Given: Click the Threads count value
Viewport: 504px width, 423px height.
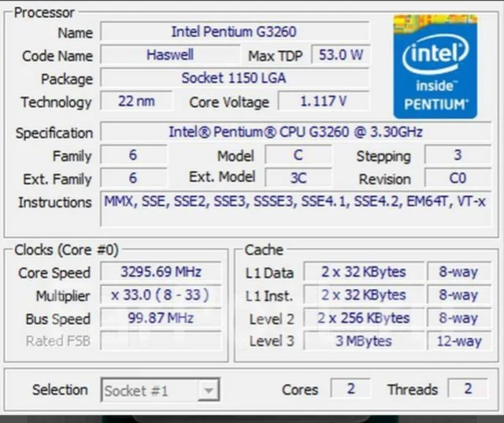Looking at the screenshot, I should (x=468, y=388).
